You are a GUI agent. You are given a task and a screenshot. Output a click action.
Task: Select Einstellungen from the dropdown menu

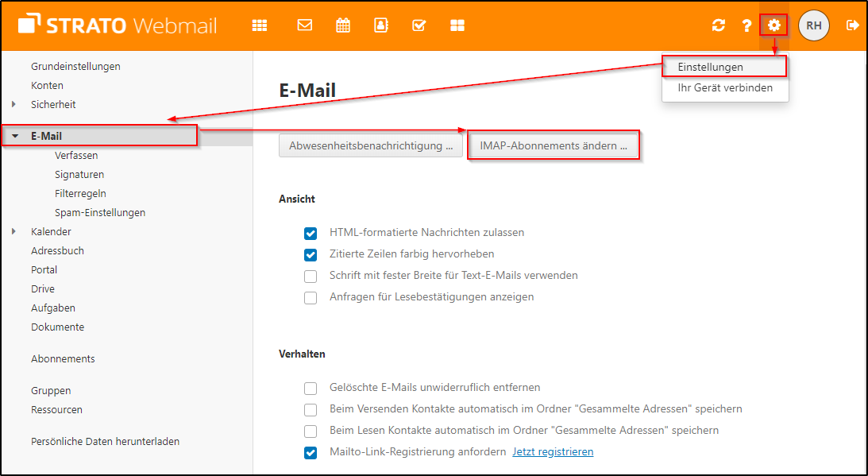[x=711, y=68]
